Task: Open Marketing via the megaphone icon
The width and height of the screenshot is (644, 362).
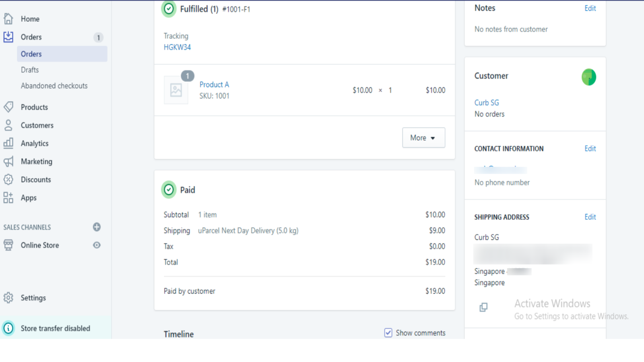Action: (x=8, y=161)
